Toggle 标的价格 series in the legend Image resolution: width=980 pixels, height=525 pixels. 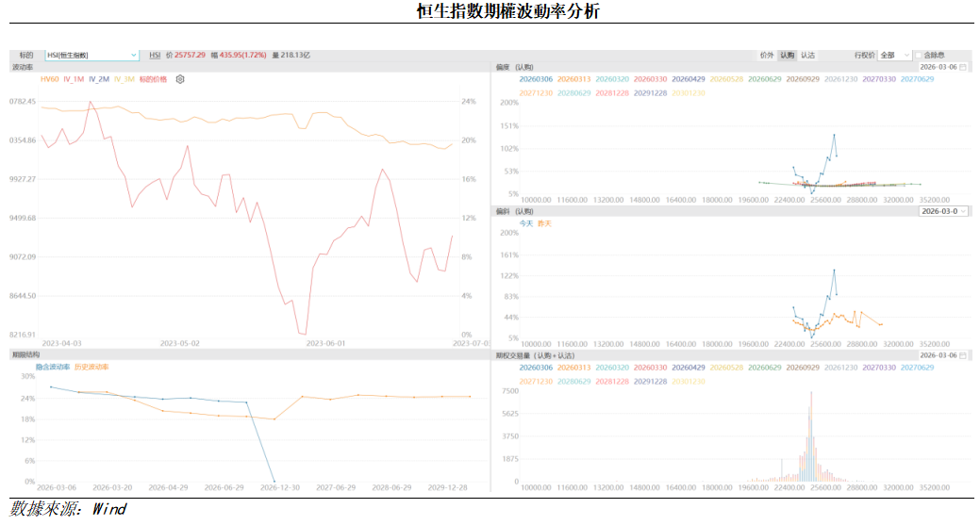coord(153,79)
